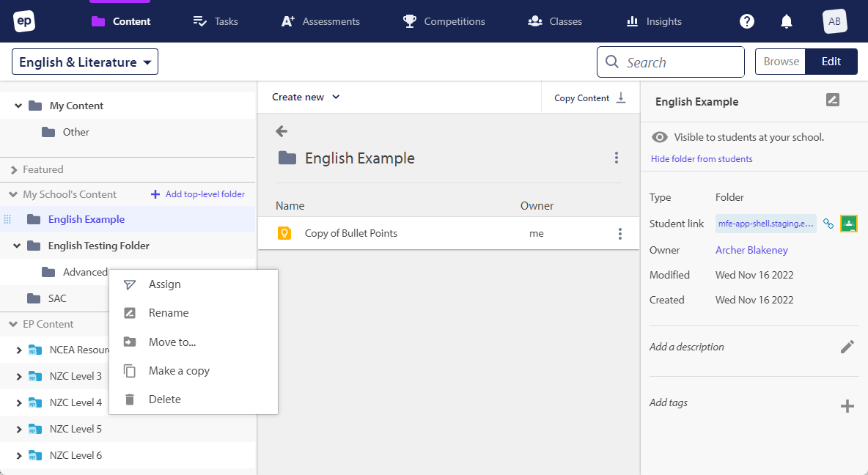Click the help question mark icon

tap(747, 21)
